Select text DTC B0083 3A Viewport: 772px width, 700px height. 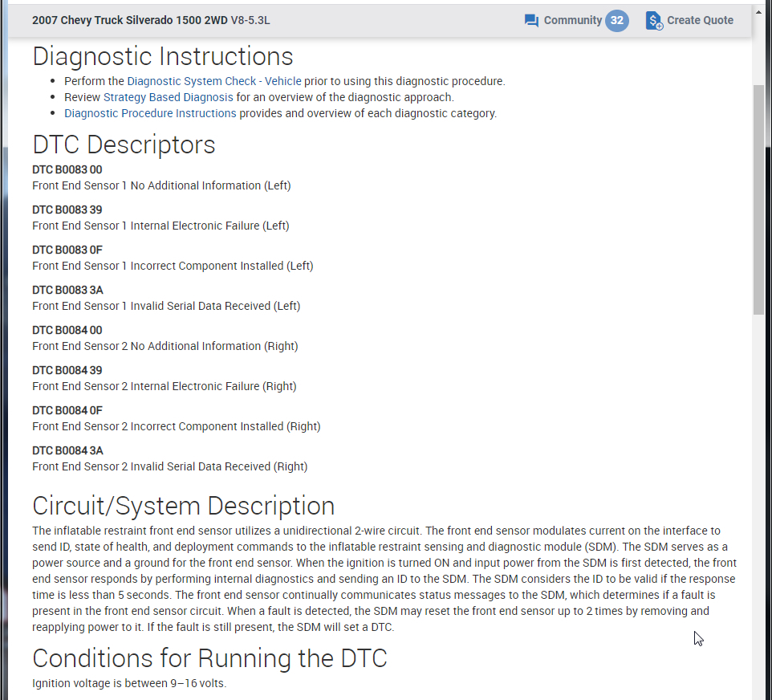67,290
